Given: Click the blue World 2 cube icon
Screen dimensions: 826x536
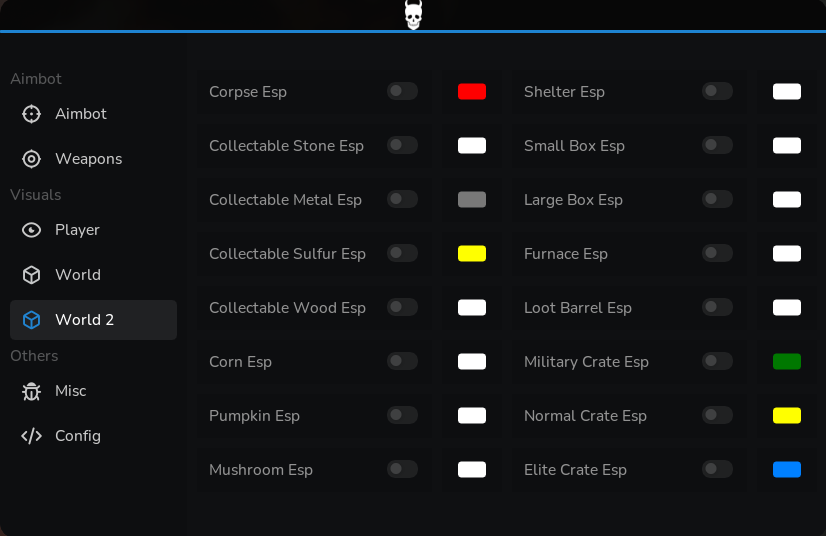Looking at the screenshot, I should (x=31, y=320).
